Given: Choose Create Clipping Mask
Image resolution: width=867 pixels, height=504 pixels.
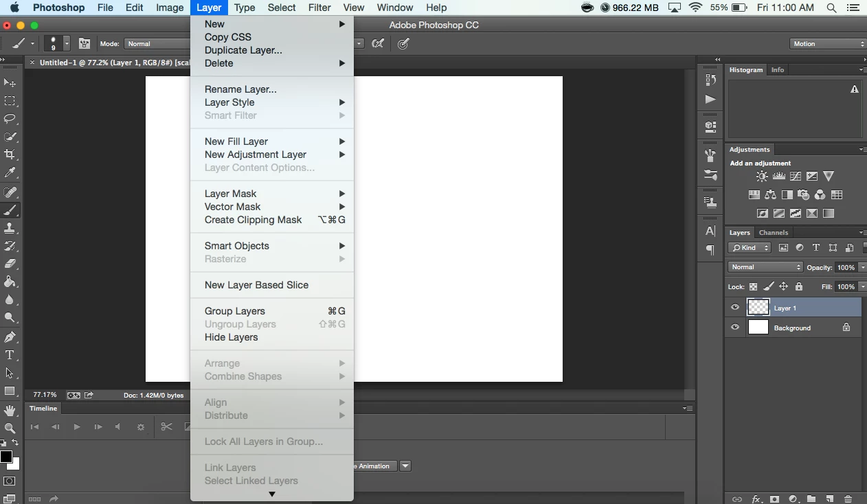Looking at the screenshot, I should [272, 220].
